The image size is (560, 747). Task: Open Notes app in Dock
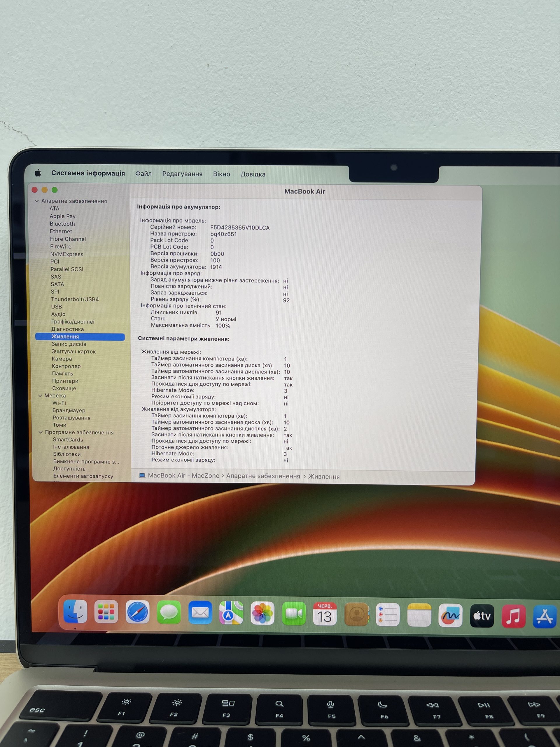coord(419,615)
